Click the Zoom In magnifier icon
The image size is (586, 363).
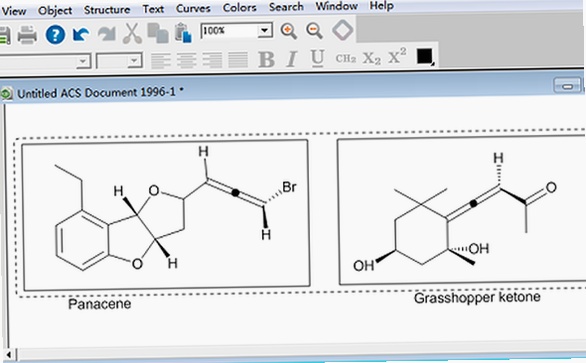click(x=289, y=31)
